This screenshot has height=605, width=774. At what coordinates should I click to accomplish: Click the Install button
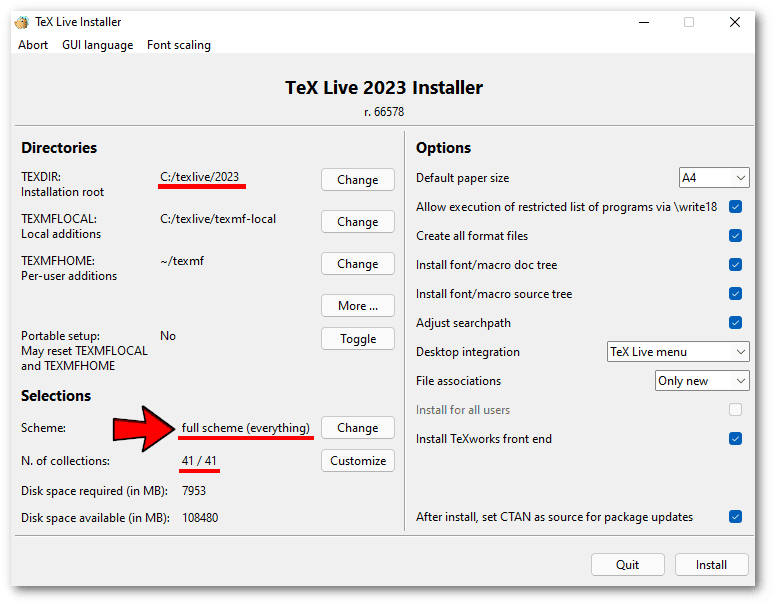tap(711, 565)
